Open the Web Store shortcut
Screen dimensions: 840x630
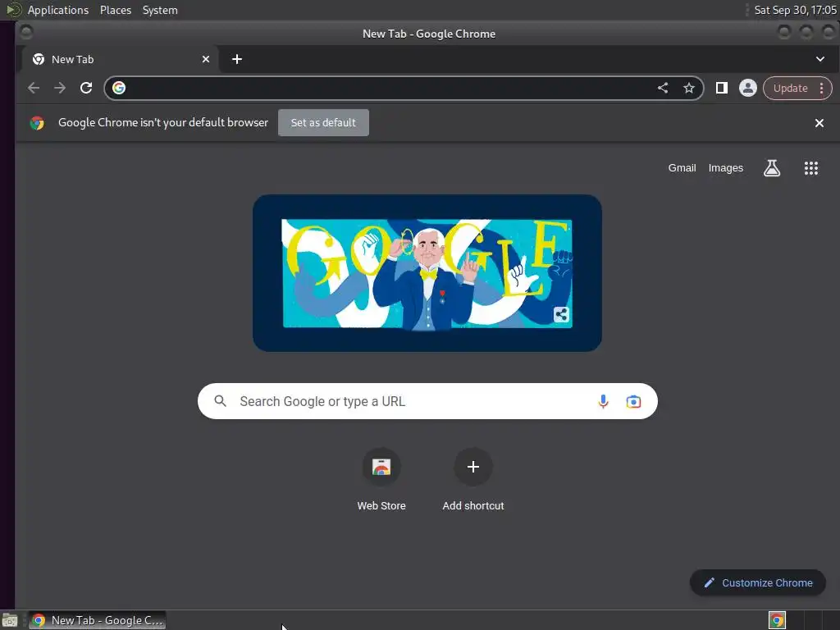pos(381,480)
